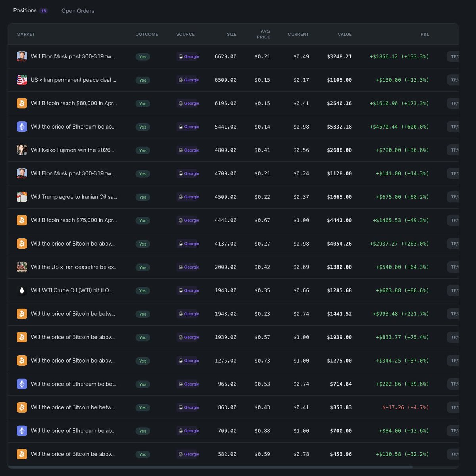The height and width of the screenshot is (476, 476).
Task: Click the Georgie badge in the Keiko Fujimori row
Action: [188, 150]
